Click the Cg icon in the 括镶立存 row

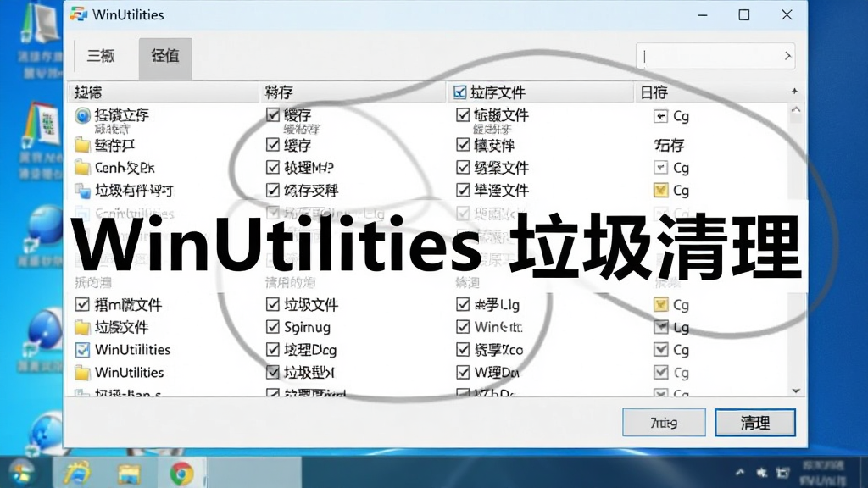coord(660,115)
